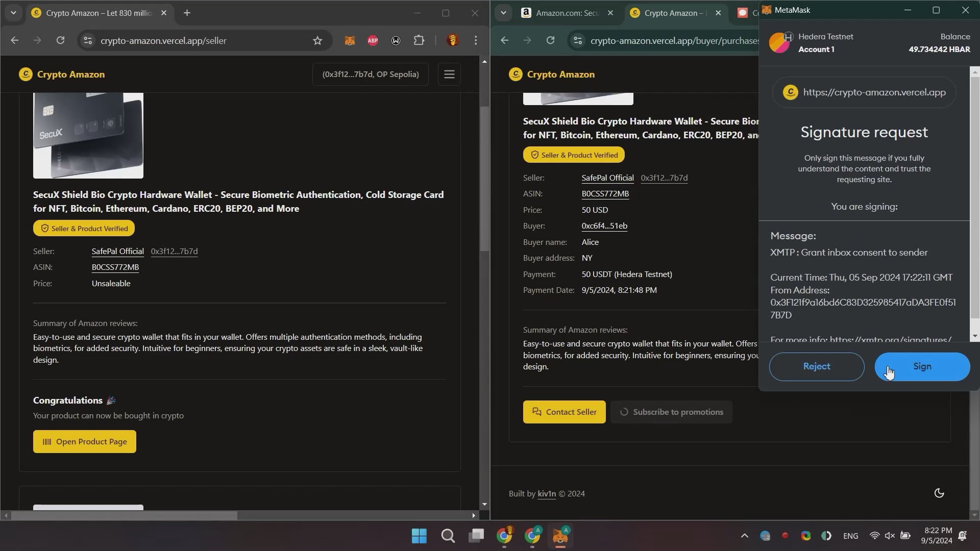This screenshot has height=551, width=980.
Task: Open the MetaMask taskbar app icon
Action: point(560,536)
